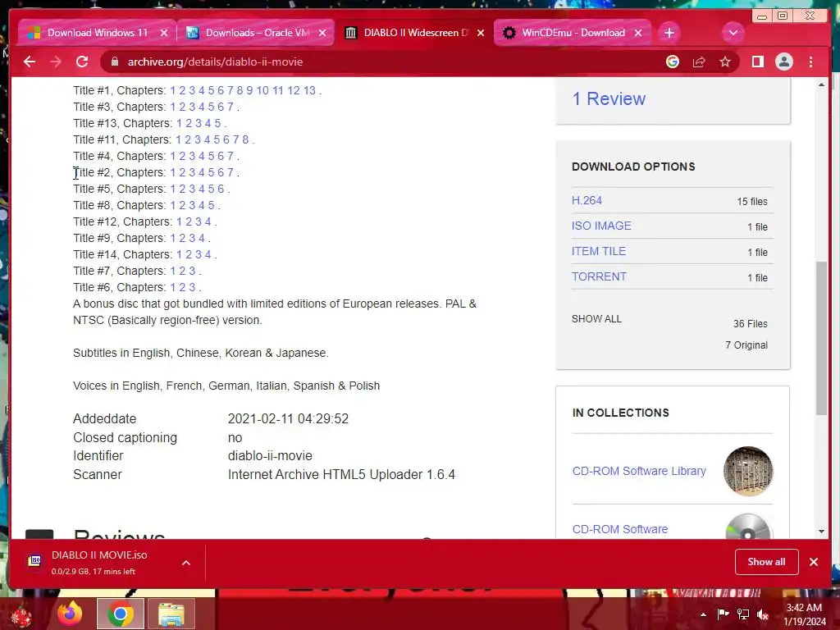Viewport: 840px width, 630px height.
Task: Open H.264 download option
Action: [587, 200]
